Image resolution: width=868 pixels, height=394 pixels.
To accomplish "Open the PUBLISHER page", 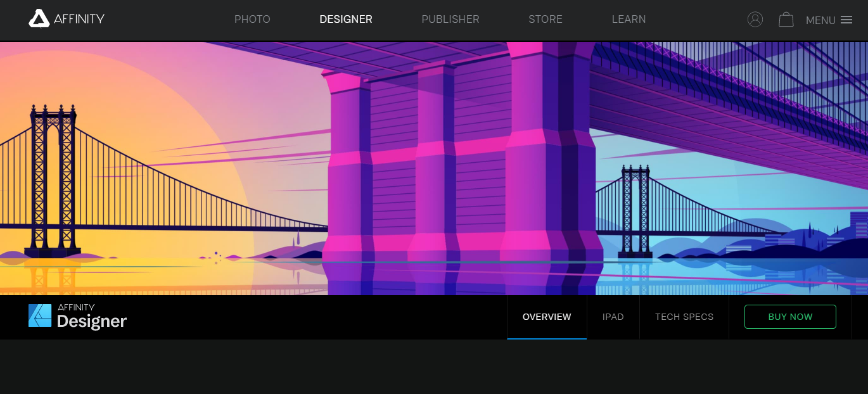I will 450,20.
